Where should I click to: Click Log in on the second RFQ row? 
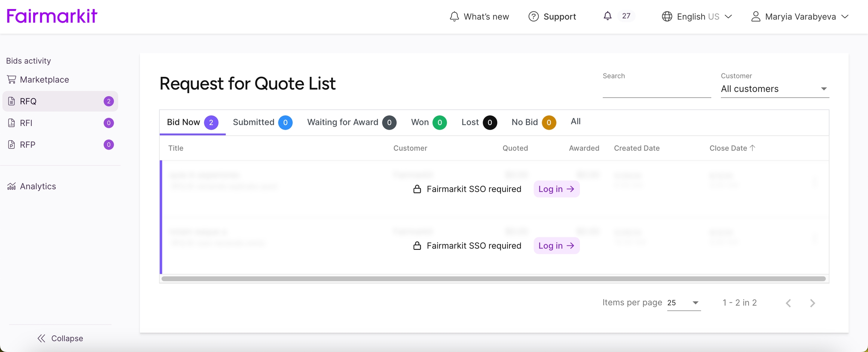[556, 246]
